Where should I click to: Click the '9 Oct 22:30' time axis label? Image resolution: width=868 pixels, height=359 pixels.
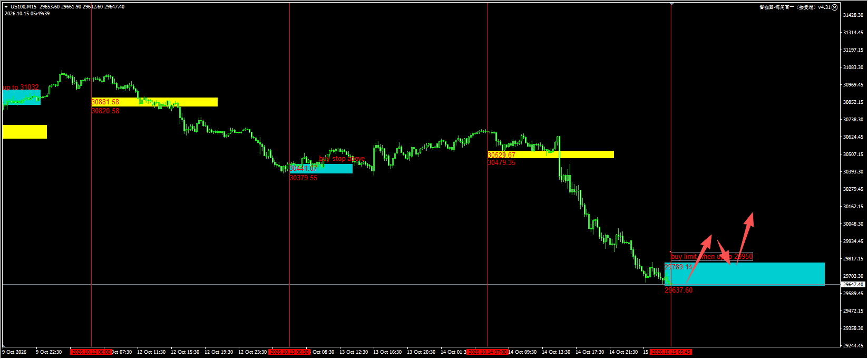point(48,352)
